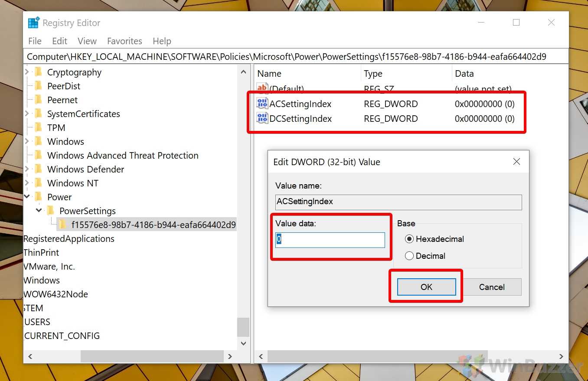The image size is (588, 381).
Task: Click the TPM folder icon
Action: click(39, 127)
